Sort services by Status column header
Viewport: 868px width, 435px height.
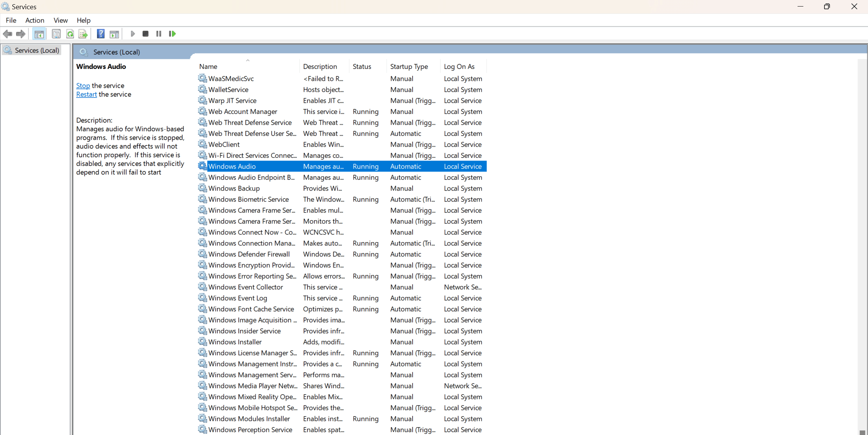coord(362,66)
